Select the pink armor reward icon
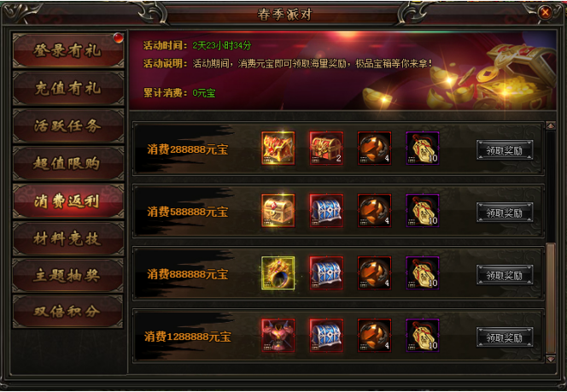This screenshot has width=567, height=392. [278, 336]
